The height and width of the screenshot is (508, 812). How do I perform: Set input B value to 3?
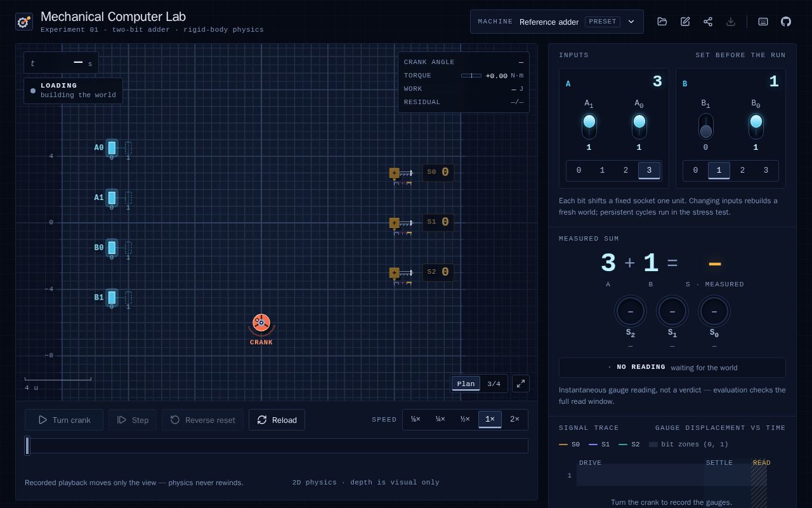point(766,171)
